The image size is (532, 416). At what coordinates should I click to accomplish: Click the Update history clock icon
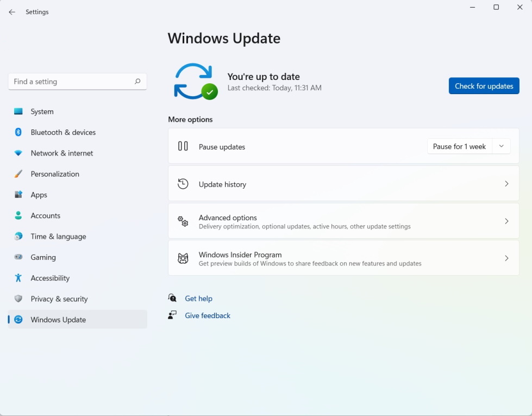(183, 184)
